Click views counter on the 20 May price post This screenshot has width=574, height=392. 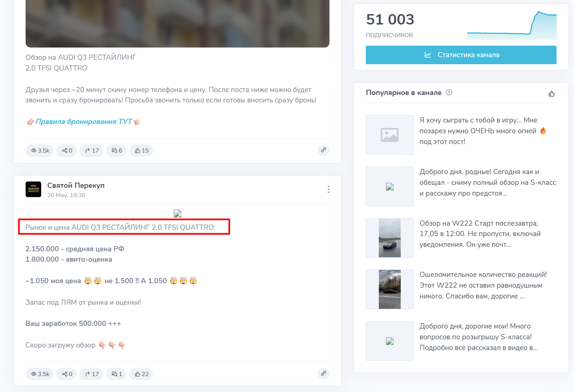click(40, 374)
